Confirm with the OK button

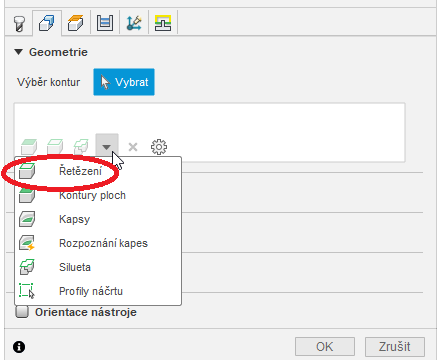pyautogui.click(x=325, y=347)
